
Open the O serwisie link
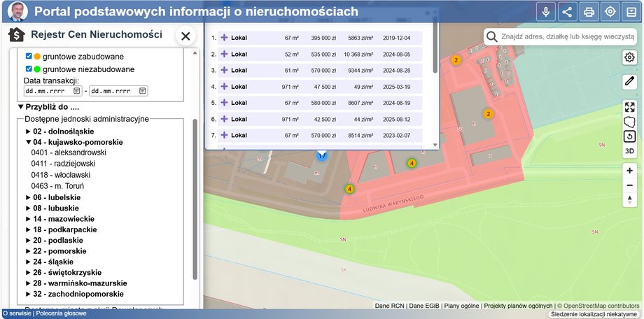(16, 314)
